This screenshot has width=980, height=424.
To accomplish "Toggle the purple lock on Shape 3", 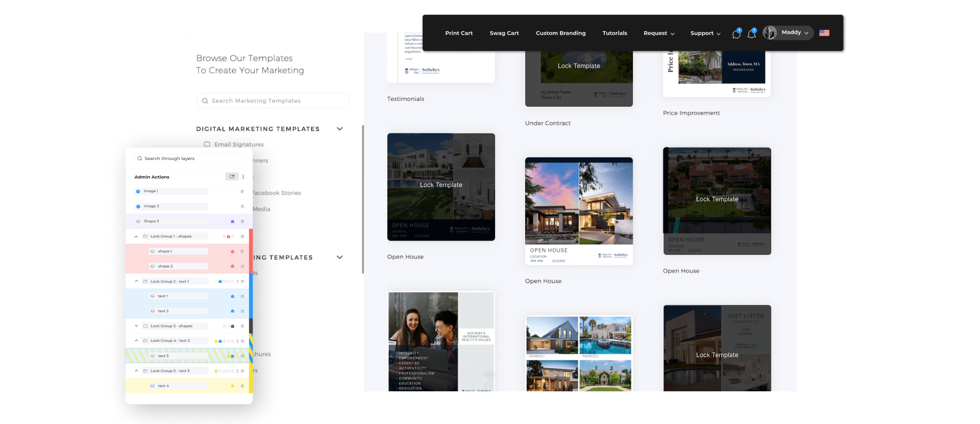I will pyautogui.click(x=233, y=221).
